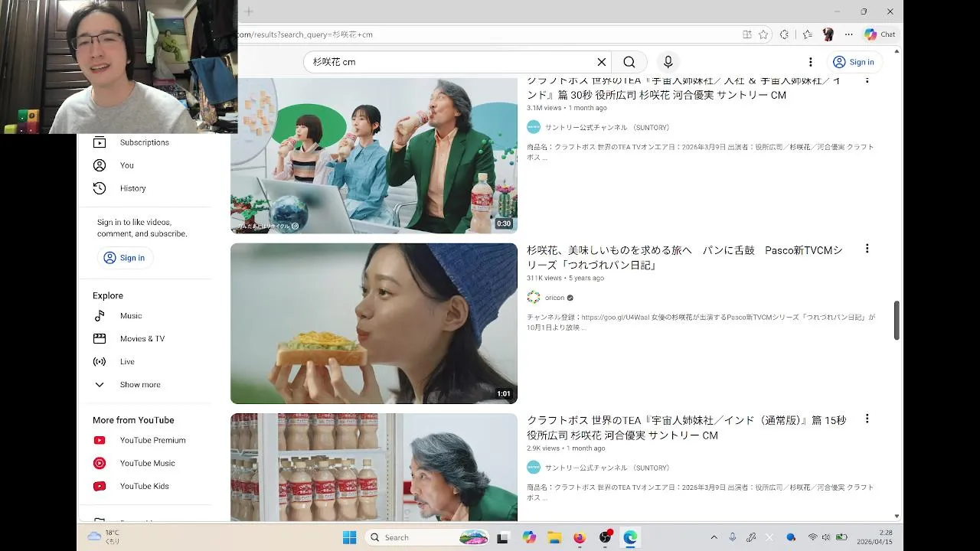
Task: Open Edge Settings and more ellipsis
Action: point(848,34)
